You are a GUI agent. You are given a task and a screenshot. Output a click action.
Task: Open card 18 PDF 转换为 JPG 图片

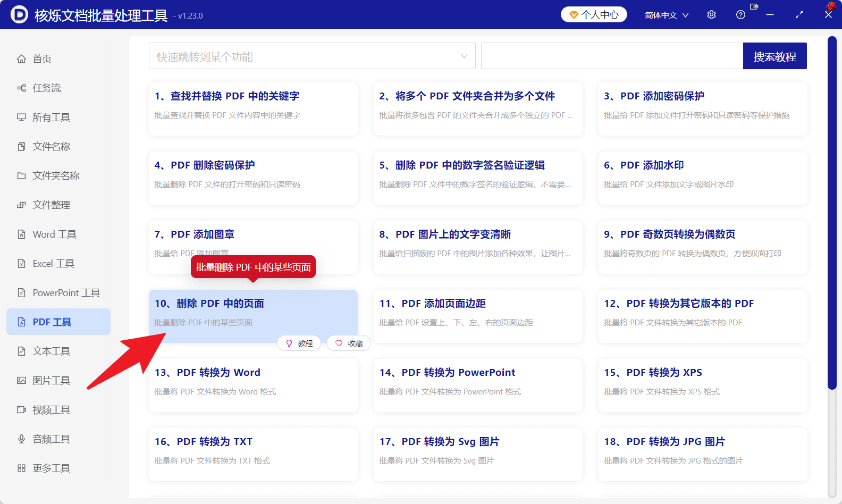703,455
